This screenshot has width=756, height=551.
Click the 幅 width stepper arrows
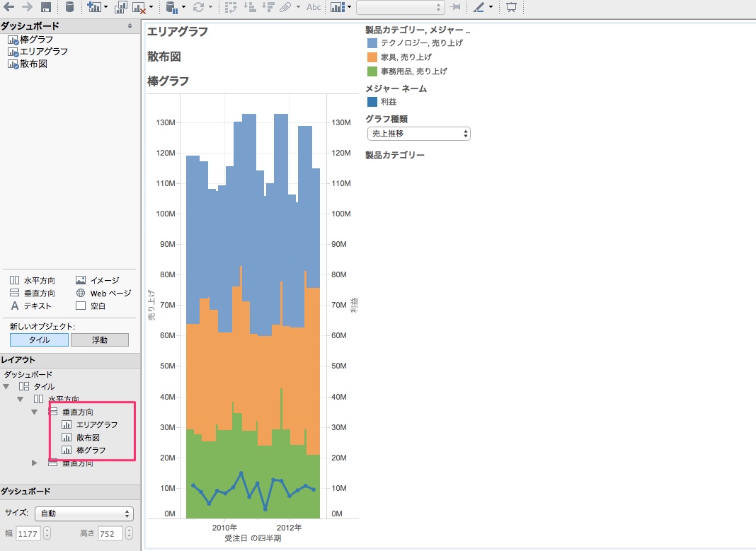tap(47, 533)
